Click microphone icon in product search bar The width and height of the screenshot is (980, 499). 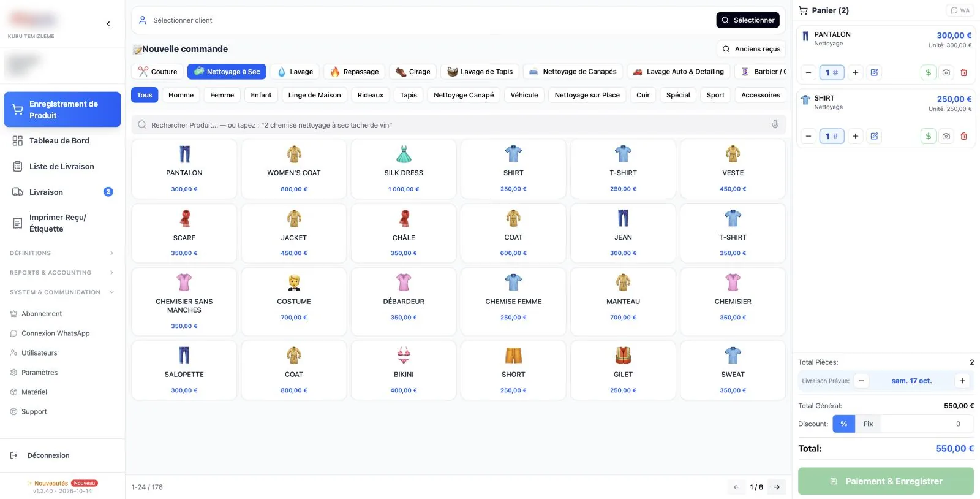click(775, 124)
